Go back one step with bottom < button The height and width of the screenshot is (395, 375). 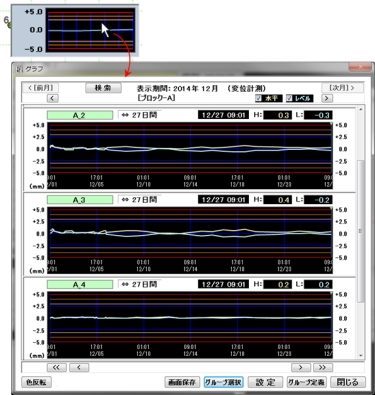[79, 367]
